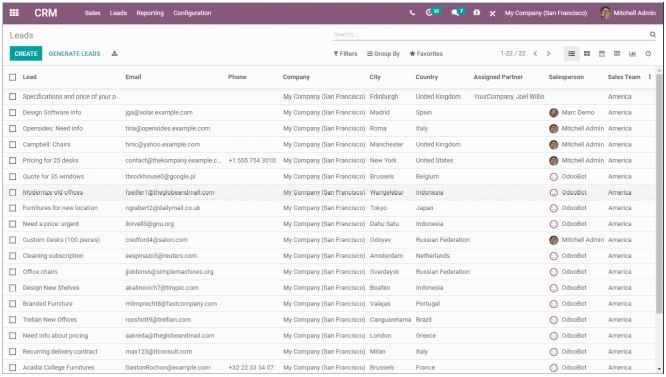Click the import records download icon
Viewport: 666px width, 377px height.
[x=115, y=53]
